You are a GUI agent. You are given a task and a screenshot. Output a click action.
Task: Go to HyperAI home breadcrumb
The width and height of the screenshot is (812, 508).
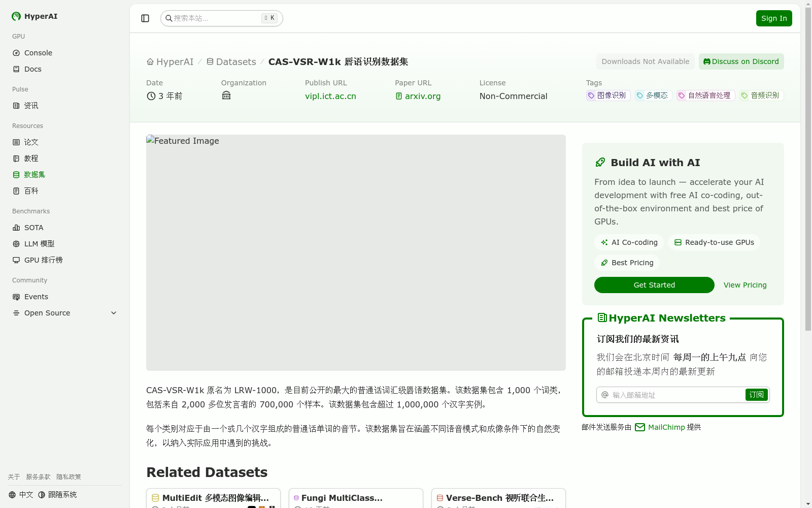point(170,61)
